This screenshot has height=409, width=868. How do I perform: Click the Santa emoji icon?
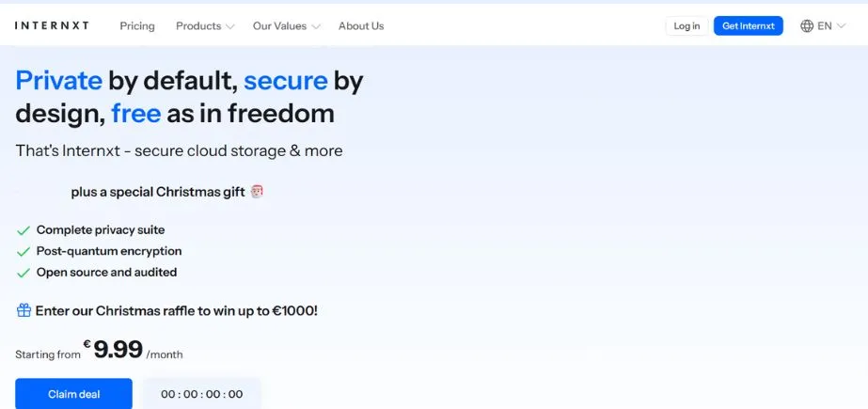(257, 191)
